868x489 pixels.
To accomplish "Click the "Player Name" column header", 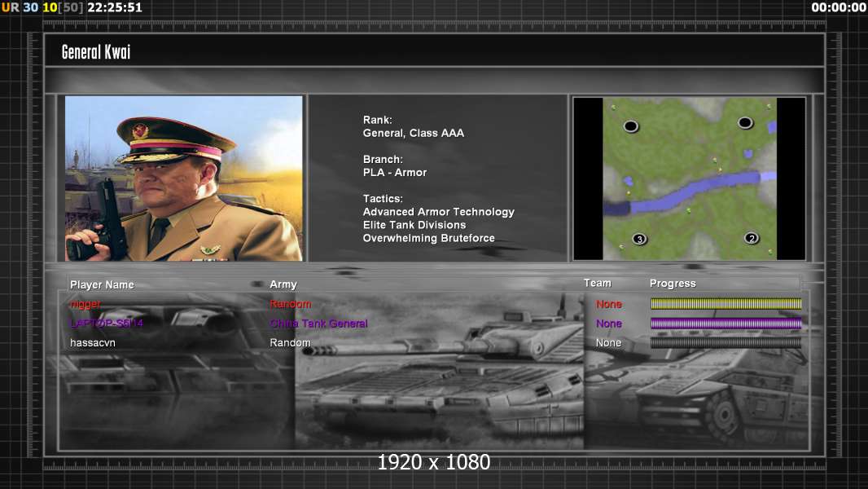I will click(102, 284).
